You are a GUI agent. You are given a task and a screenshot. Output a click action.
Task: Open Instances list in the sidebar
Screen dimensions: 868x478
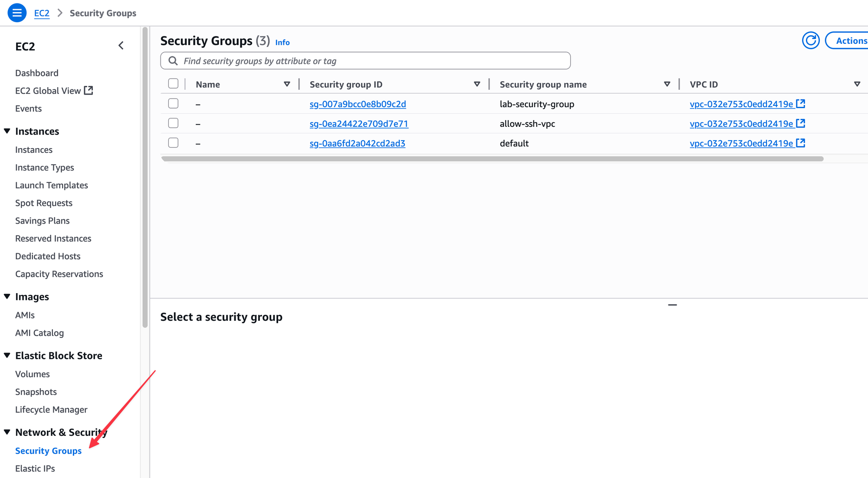[34, 150]
